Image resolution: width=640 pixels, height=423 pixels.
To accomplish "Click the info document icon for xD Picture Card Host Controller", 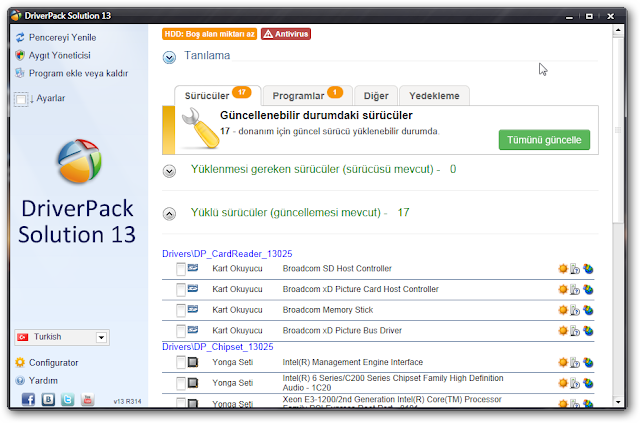I will tap(575, 289).
